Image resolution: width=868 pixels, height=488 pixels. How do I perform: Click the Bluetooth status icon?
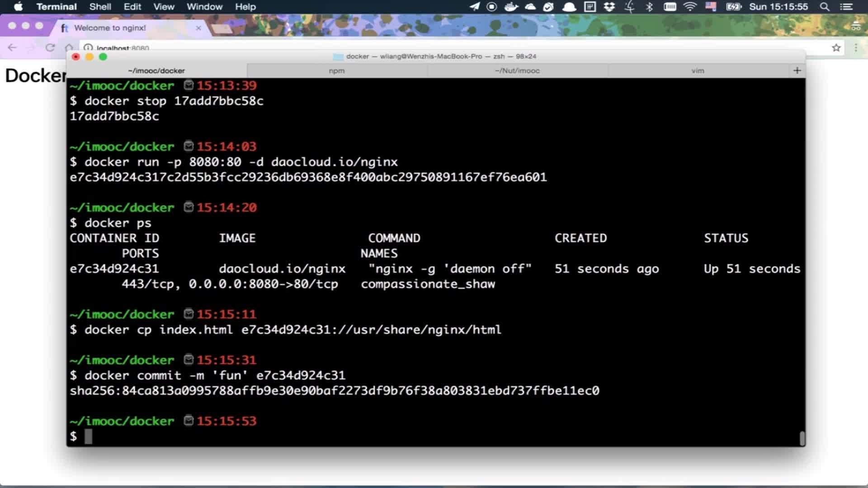(649, 7)
